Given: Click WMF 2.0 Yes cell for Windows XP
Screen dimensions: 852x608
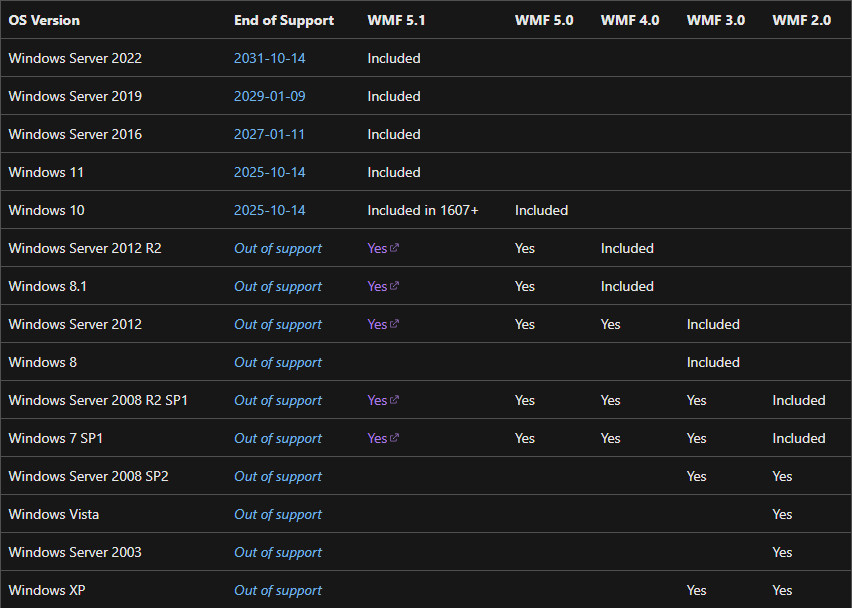Looking at the screenshot, I should [782, 591].
